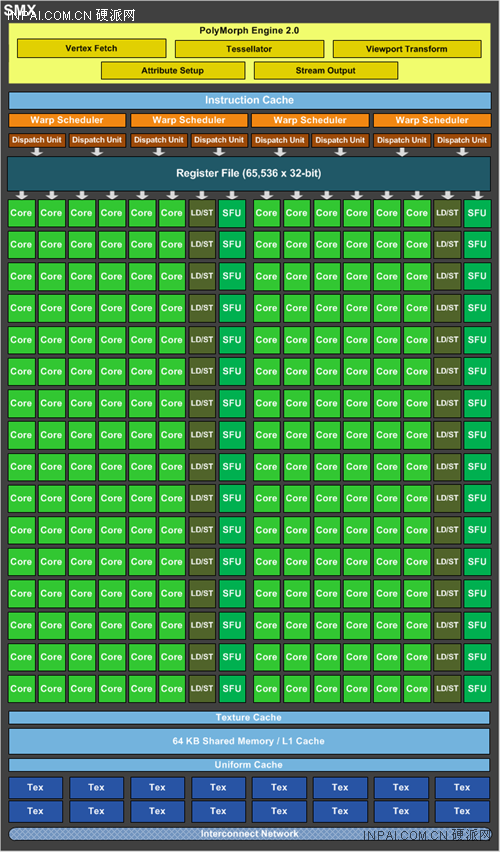This screenshot has height=852, width=500.
Task: Click the Uniform Cache bar
Action: tap(249, 765)
